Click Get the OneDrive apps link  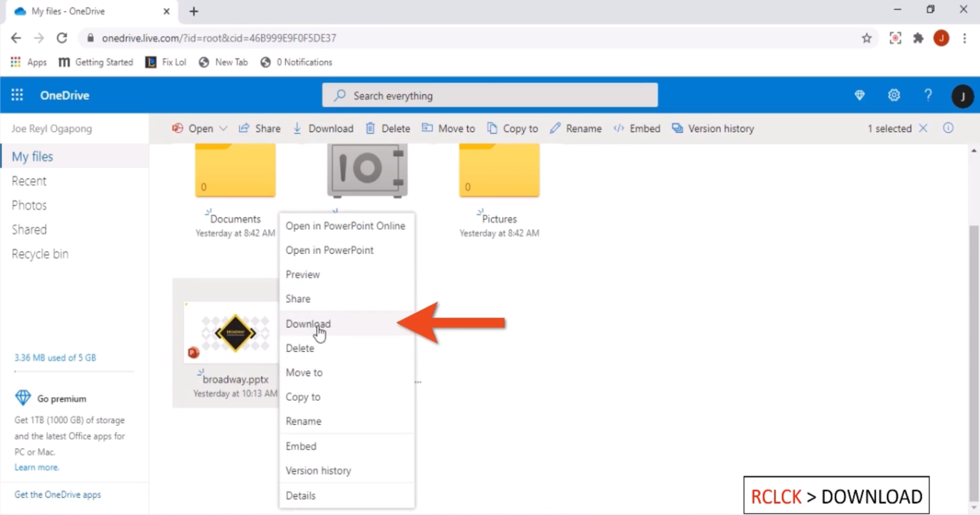pos(57,495)
